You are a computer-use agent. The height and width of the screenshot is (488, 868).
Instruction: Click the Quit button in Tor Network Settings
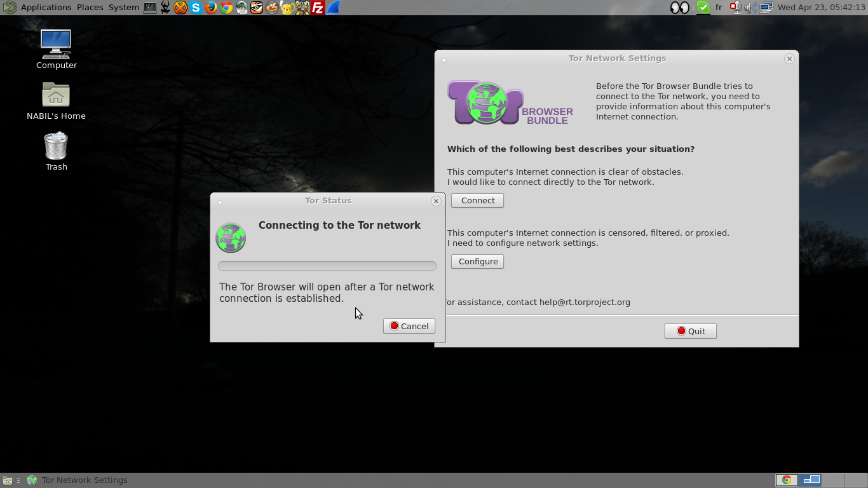pyautogui.click(x=690, y=331)
